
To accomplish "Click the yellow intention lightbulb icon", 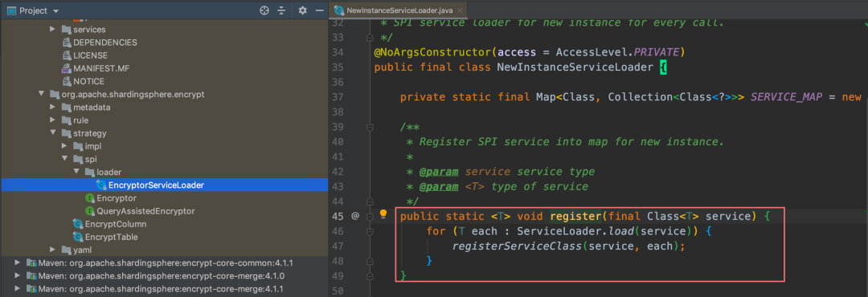I will pyautogui.click(x=383, y=215).
